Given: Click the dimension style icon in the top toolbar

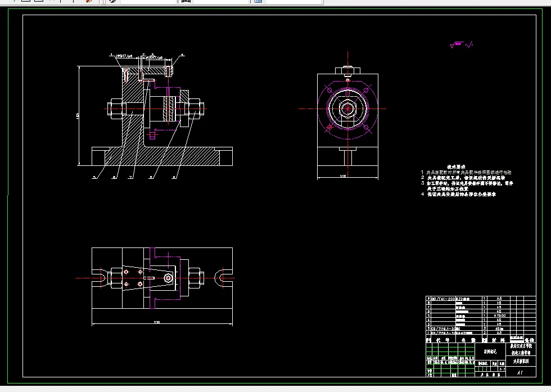Looking at the screenshot, I should click(x=186, y=1).
